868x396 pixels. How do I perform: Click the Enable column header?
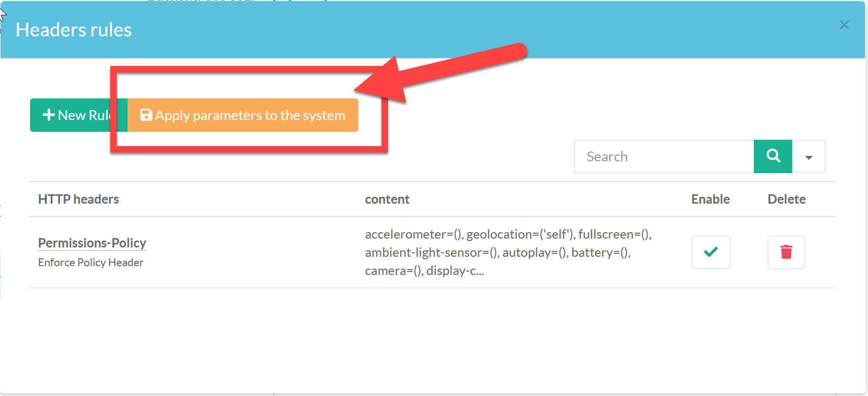pyautogui.click(x=710, y=199)
